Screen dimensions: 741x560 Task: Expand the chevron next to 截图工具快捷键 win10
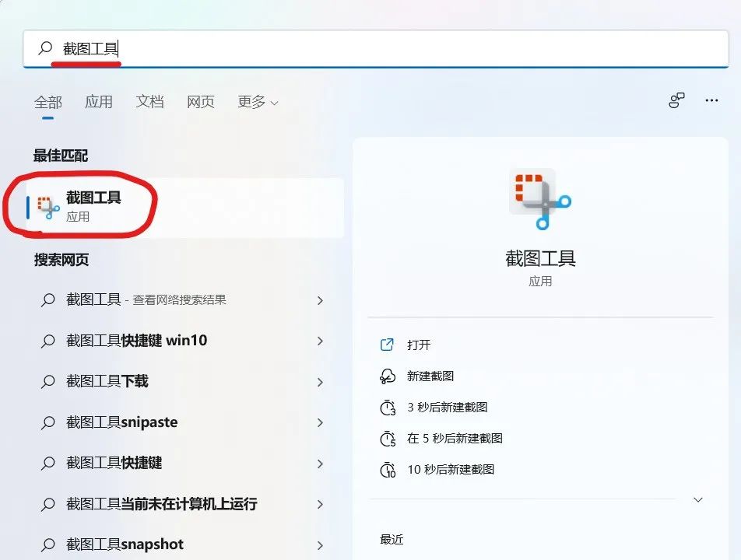[x=320, y=341]
